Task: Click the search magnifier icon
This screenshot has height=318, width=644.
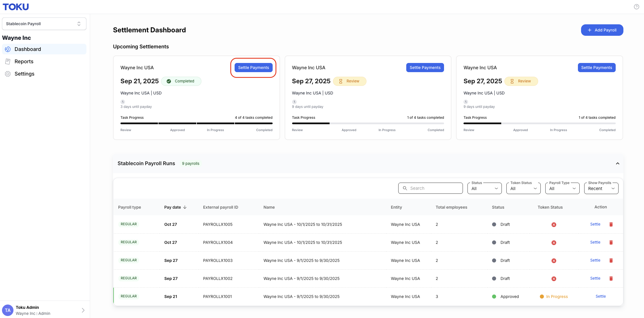Action: (405, 188)
